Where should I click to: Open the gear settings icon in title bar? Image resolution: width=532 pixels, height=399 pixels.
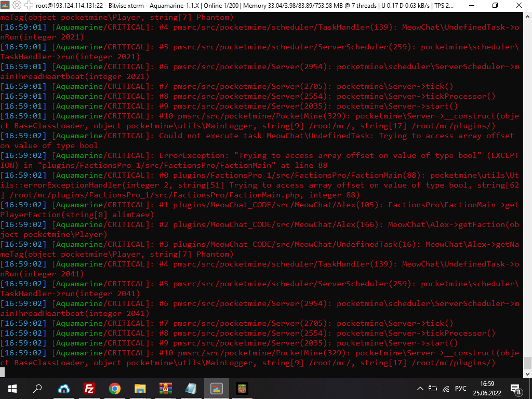click(x=17, y=5)
